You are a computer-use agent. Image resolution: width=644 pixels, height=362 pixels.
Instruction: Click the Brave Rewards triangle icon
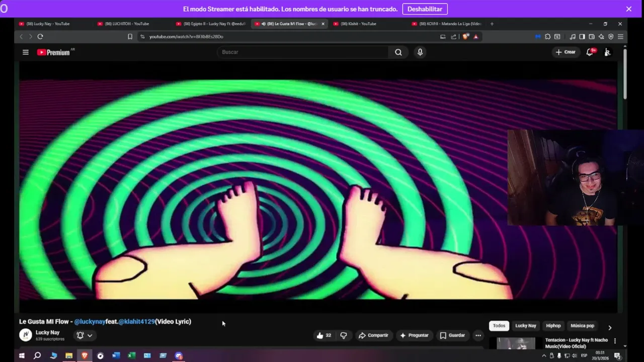coord(476,37)
